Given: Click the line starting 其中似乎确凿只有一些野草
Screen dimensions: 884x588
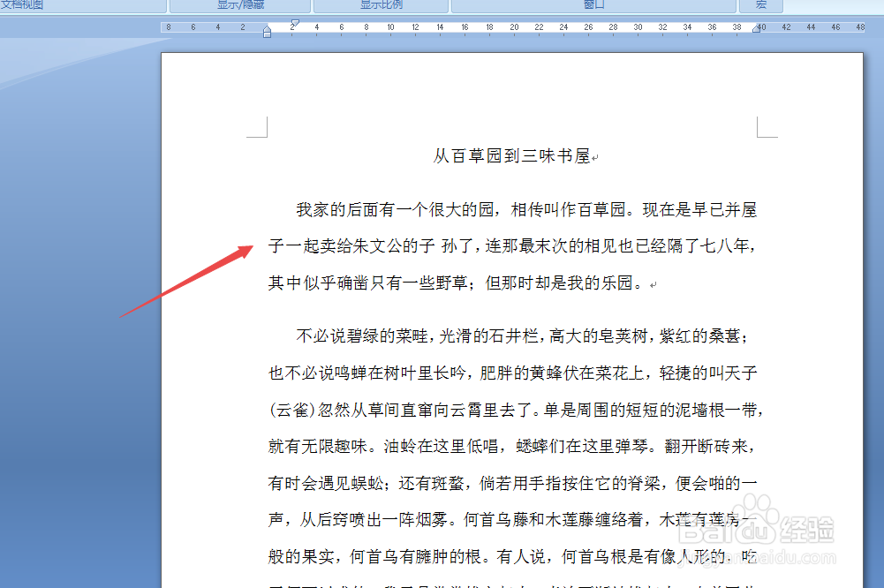Looking at the screenshot, I should (456, 283).
